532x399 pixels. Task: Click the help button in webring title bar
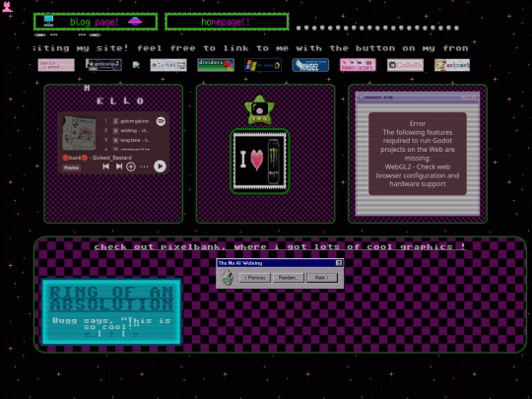(x=339, y=263)
